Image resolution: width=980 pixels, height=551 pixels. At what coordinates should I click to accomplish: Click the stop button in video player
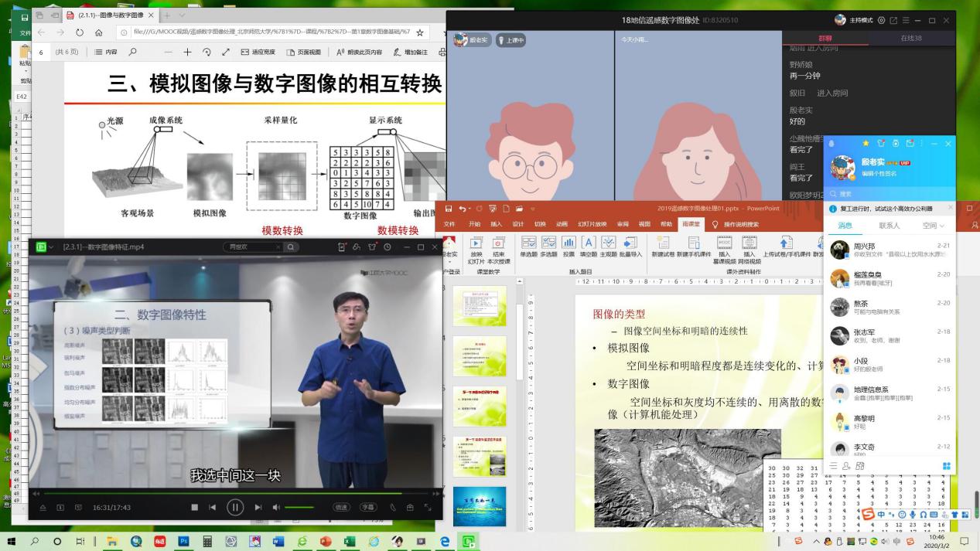click(x=195, y=508)
